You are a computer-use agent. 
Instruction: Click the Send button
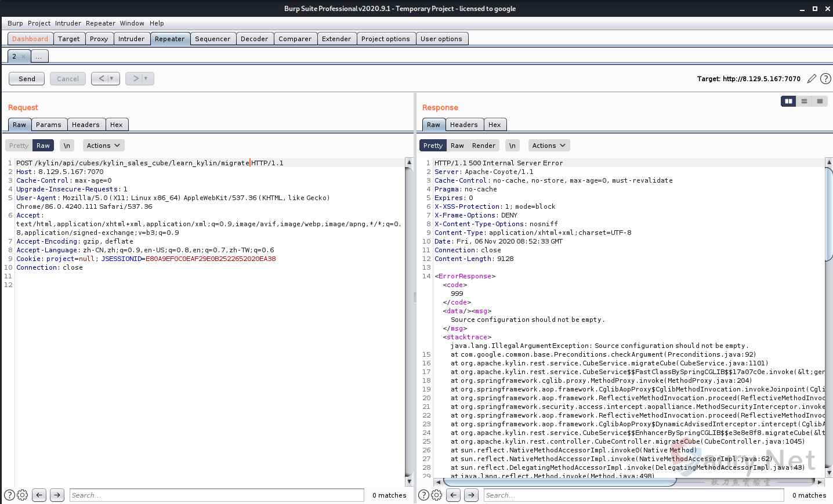(27, 79)
